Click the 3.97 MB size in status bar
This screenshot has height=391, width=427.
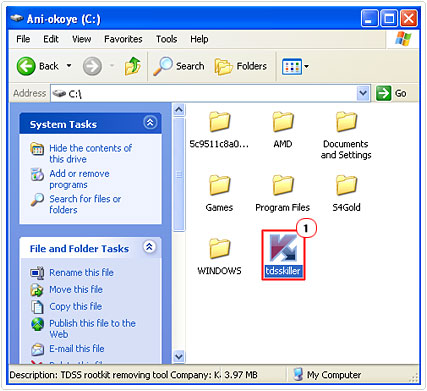[241, 375]
